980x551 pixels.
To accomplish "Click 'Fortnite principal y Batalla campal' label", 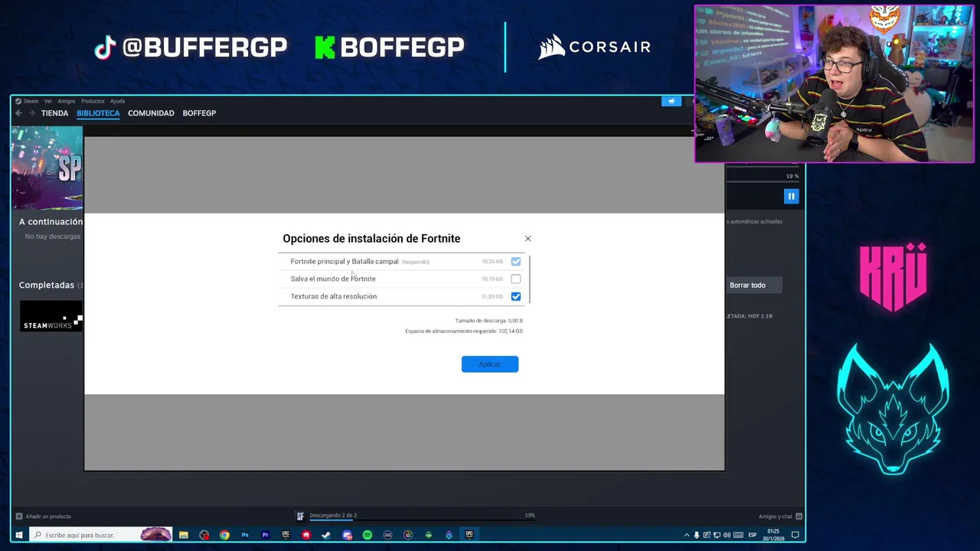I will [345, 262].
